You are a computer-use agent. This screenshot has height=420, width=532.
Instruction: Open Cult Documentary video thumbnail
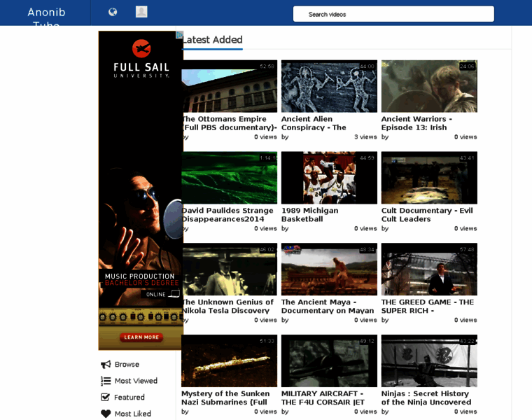(429, 178)
